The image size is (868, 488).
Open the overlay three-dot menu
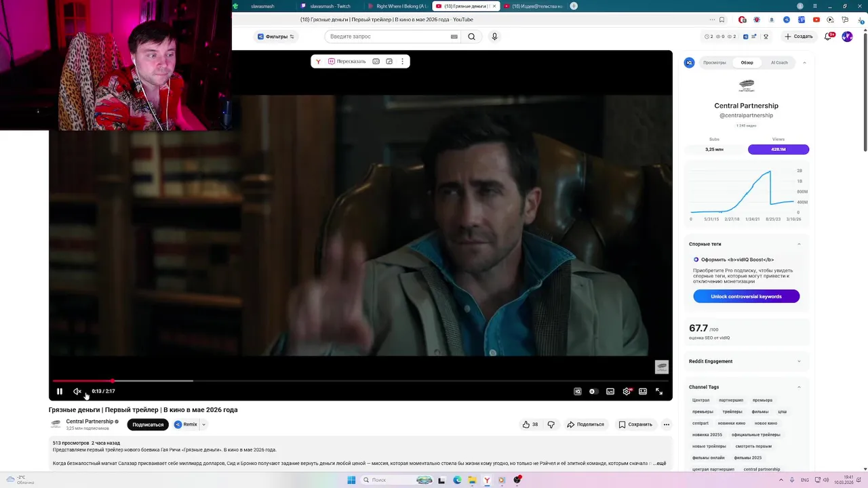coord(402,62)
